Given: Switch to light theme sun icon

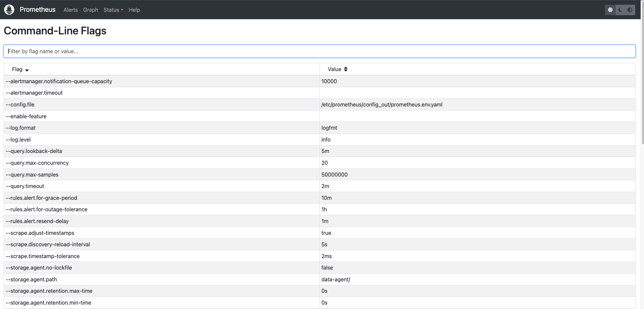Looking at the screenshot, I should pos(610,10).
